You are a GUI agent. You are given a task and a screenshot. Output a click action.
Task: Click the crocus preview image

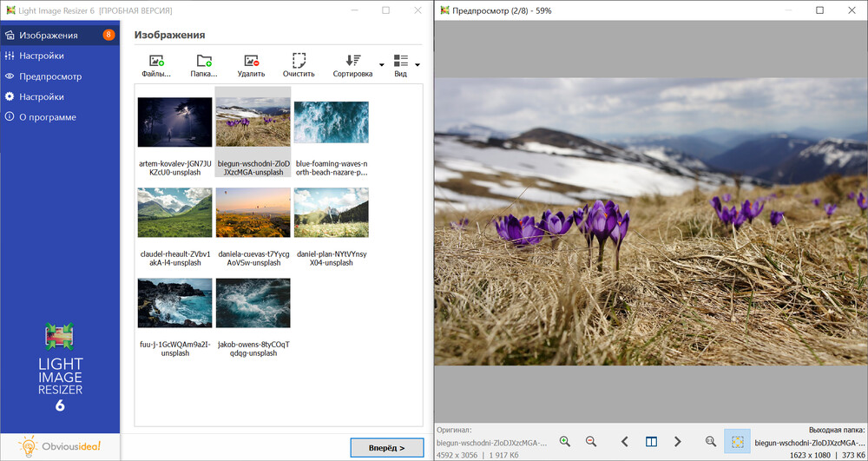tap(651, 221)
